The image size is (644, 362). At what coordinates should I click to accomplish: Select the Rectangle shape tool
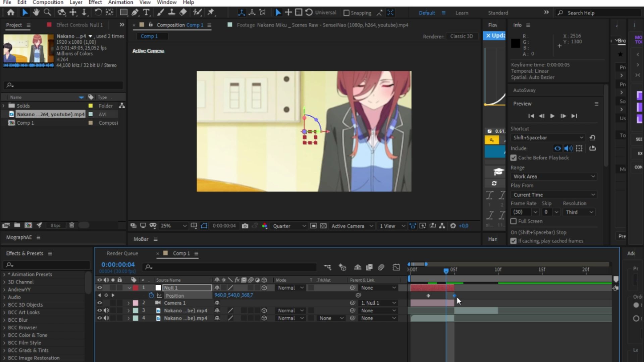(124, 13)
